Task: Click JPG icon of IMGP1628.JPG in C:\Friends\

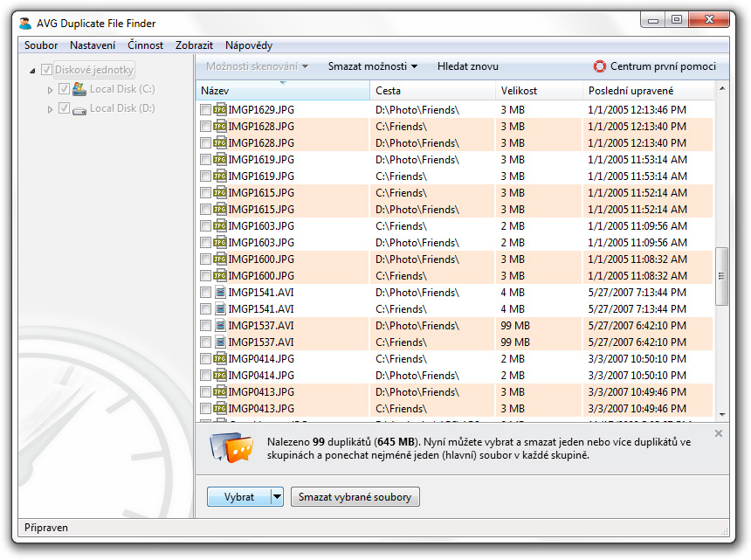Action: 220,127
